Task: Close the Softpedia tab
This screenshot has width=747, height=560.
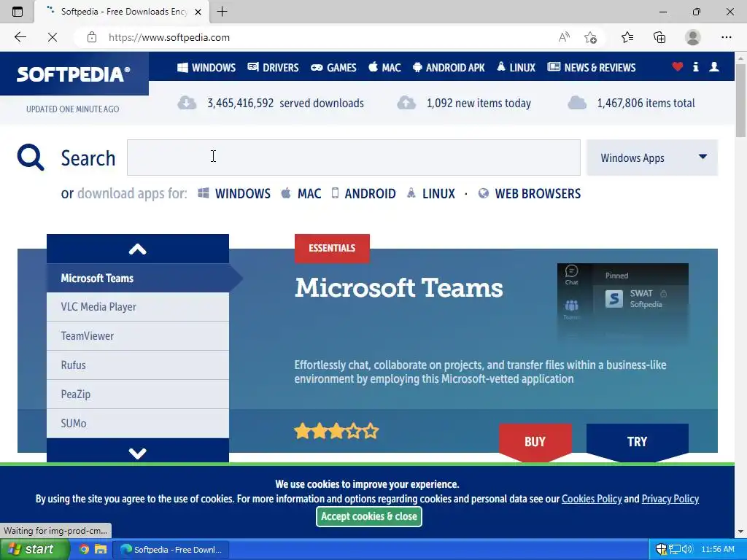Action: click(198, 12)
